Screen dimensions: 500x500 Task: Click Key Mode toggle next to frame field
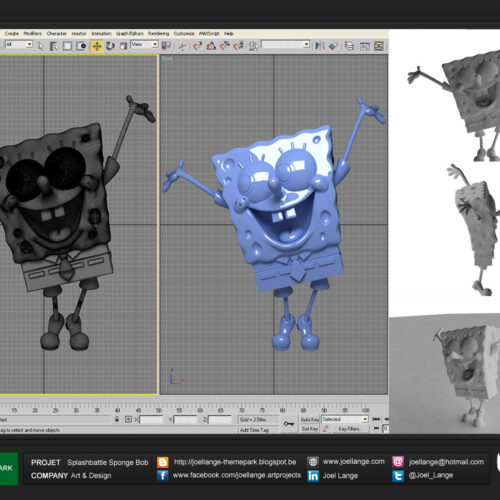pos(376,428)
